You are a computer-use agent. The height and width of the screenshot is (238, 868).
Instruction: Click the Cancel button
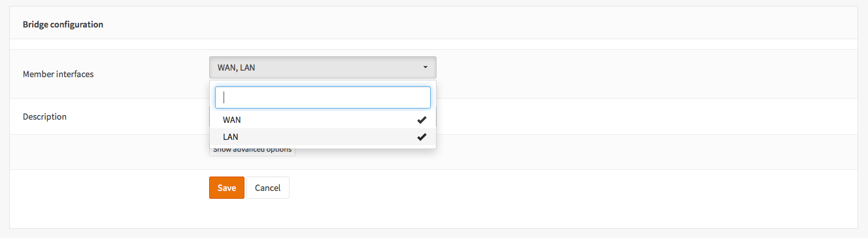click(x=267, y=188)
